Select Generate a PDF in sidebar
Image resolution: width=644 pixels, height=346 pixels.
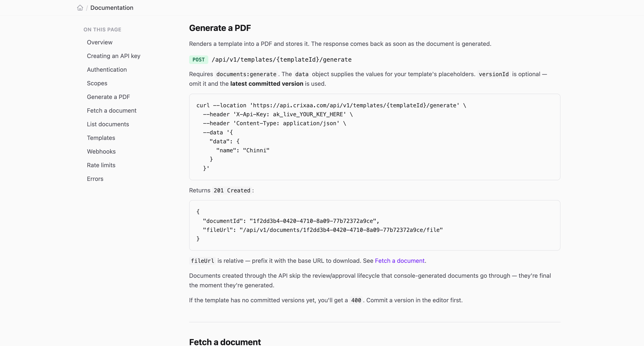coord(108,97)
